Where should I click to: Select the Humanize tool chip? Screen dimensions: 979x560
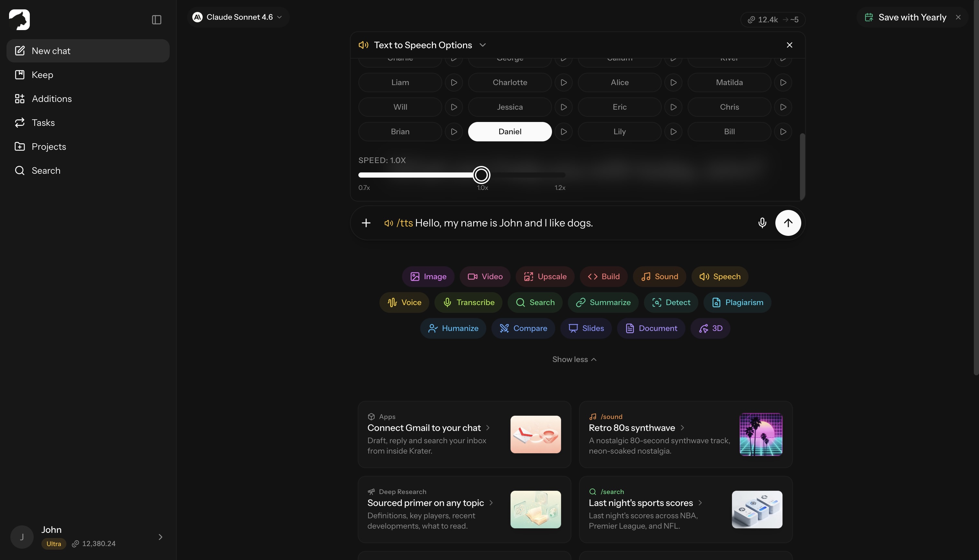tap(453, 328)
